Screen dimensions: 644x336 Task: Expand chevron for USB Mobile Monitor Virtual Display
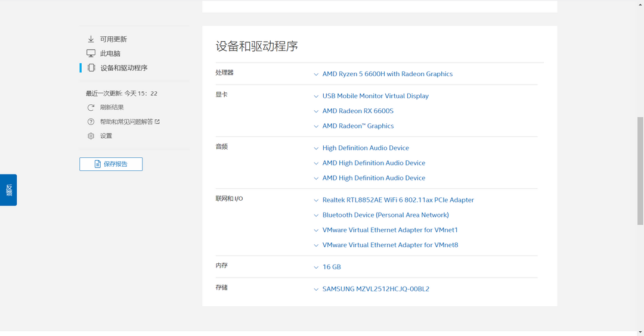pos(316,97)
